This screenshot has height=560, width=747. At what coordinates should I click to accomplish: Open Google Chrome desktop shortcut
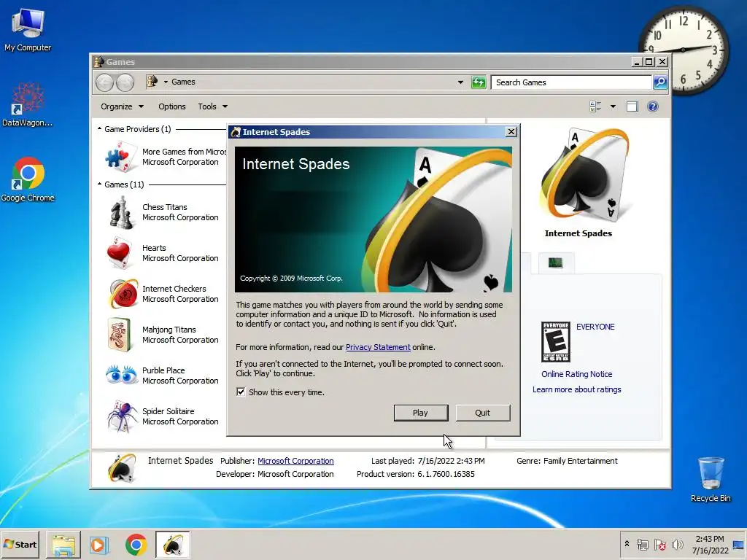[x=28, y=179]
